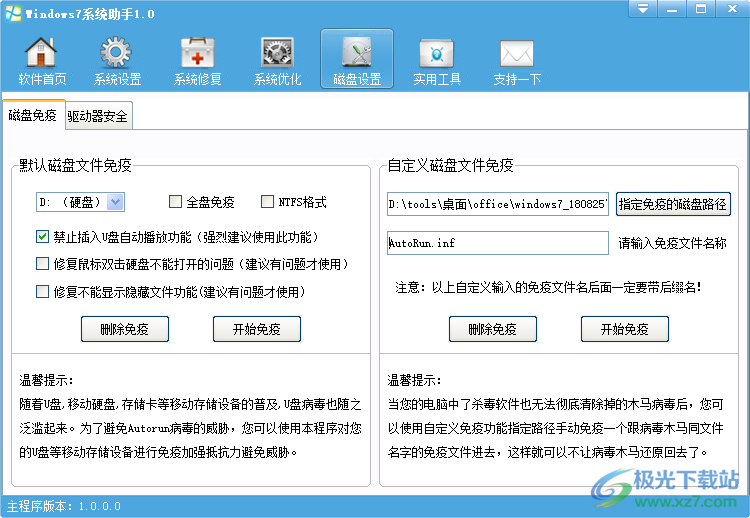The height and width of the screenshot is (518, 750).
Task: Select 磁盘设置 disk tools icon
Action: coord(357,59)
